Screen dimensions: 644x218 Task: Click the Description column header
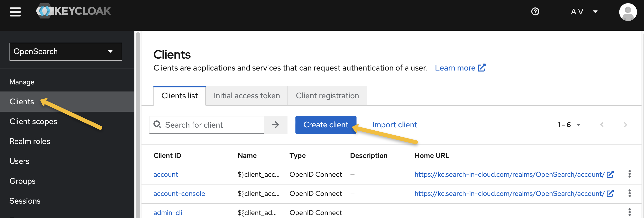coord(369,155)
